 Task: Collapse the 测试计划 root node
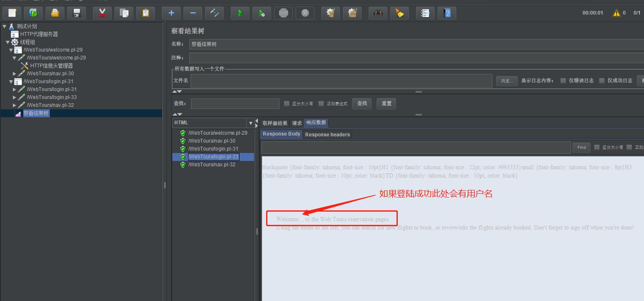5,26
